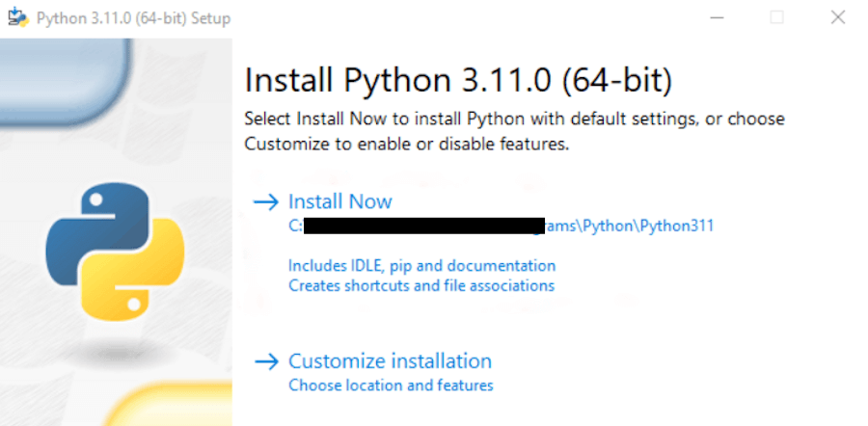Select the 'Choose location and features' subtitle
Screen dimensions: 868x426
tap(391, 386)
